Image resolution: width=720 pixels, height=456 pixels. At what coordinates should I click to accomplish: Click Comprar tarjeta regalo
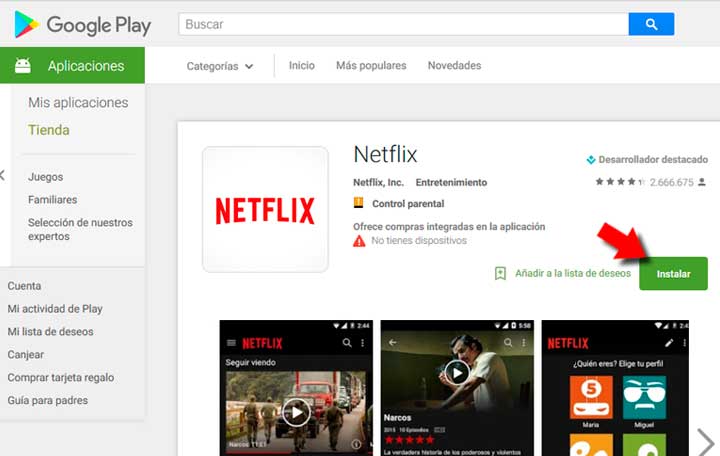[61, 377]
